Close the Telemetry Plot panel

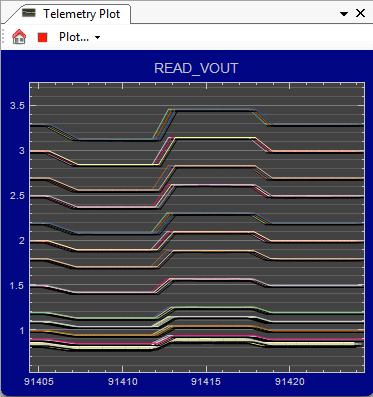click(360, 13)
